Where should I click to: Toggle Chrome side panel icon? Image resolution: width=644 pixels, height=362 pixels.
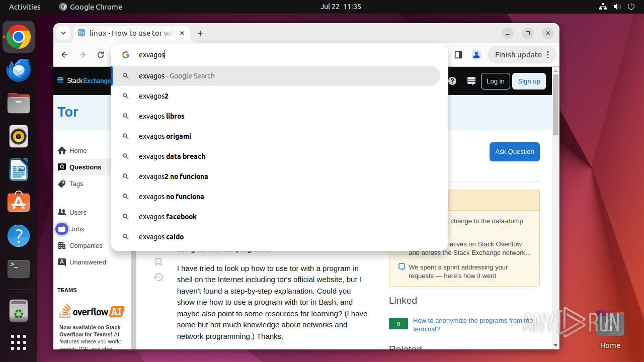click(458, 55)
